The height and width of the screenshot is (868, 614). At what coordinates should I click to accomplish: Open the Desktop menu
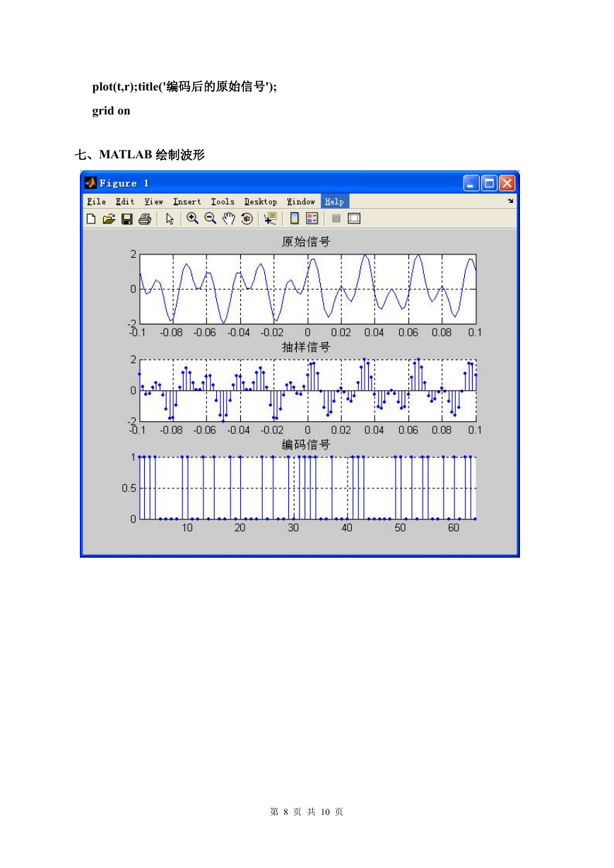pyautogui.click(x=261, y=201)
